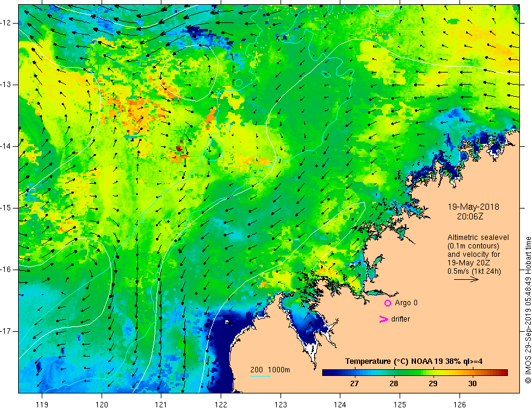Click the '-15' latitude axis label
Screen dimensions: 532x411
(7, 208)
